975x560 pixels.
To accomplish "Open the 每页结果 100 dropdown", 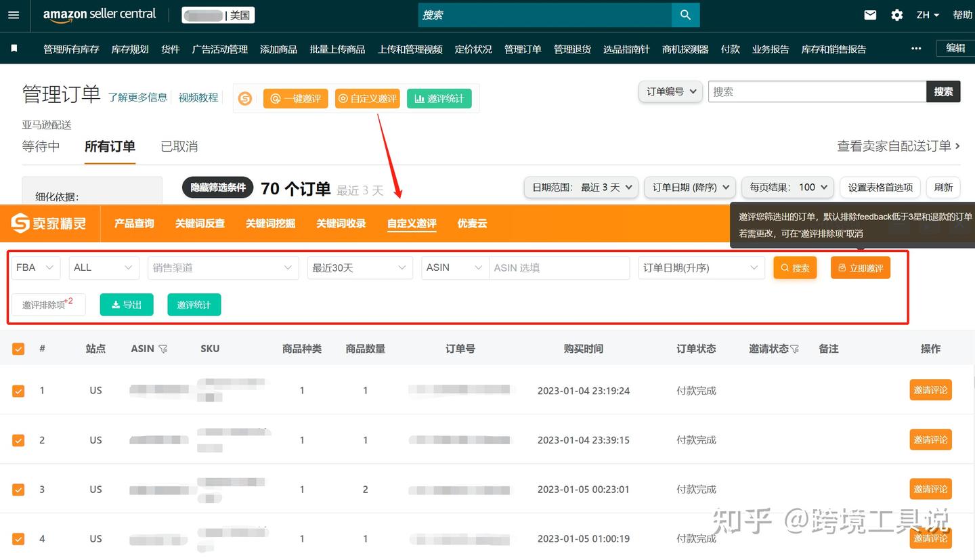I will pos(787,188).
